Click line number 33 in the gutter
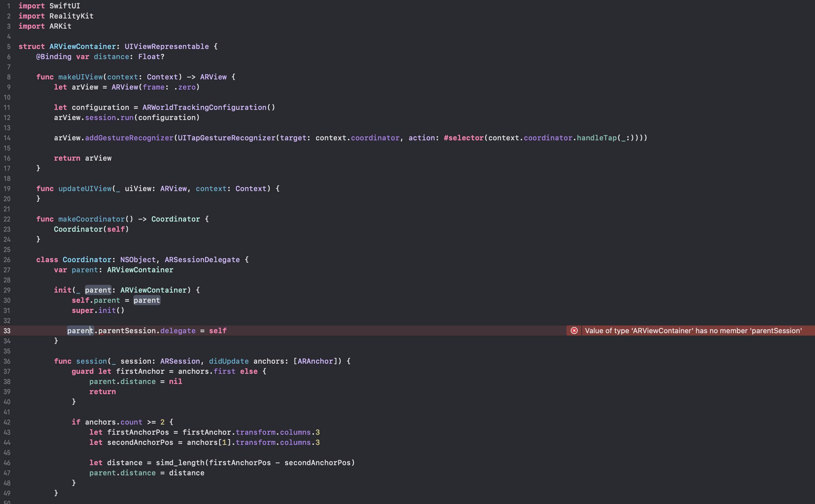815x504 pixels. point(7,331)
